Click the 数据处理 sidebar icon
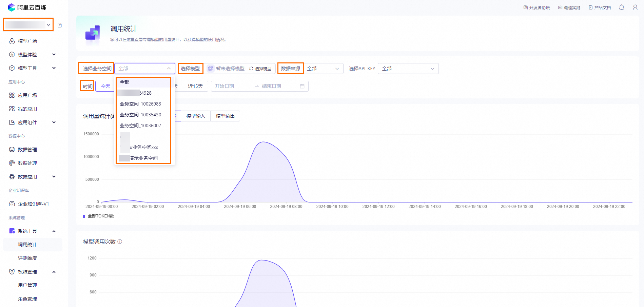This screenshot has width=644, height=307. pos(12,163)
